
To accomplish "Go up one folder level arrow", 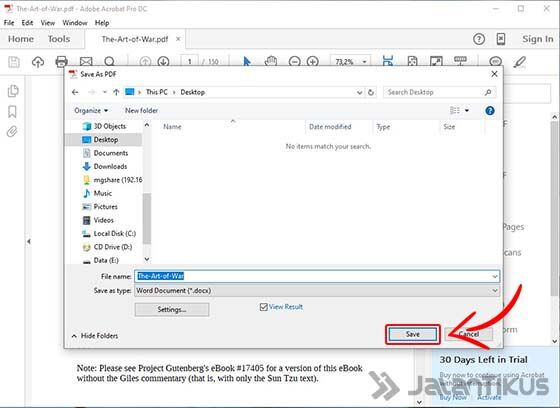I will pos(116,92).
